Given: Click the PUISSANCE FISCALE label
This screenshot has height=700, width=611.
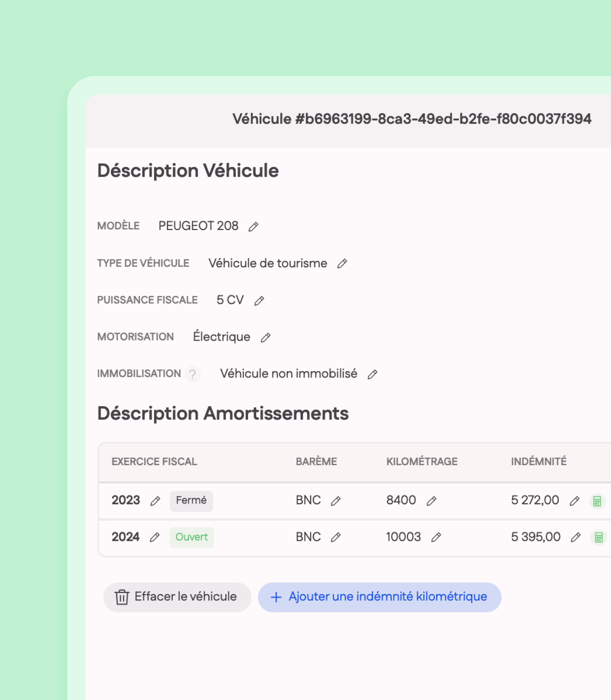Looking at the screenshot, I should [x=147, y=300].
